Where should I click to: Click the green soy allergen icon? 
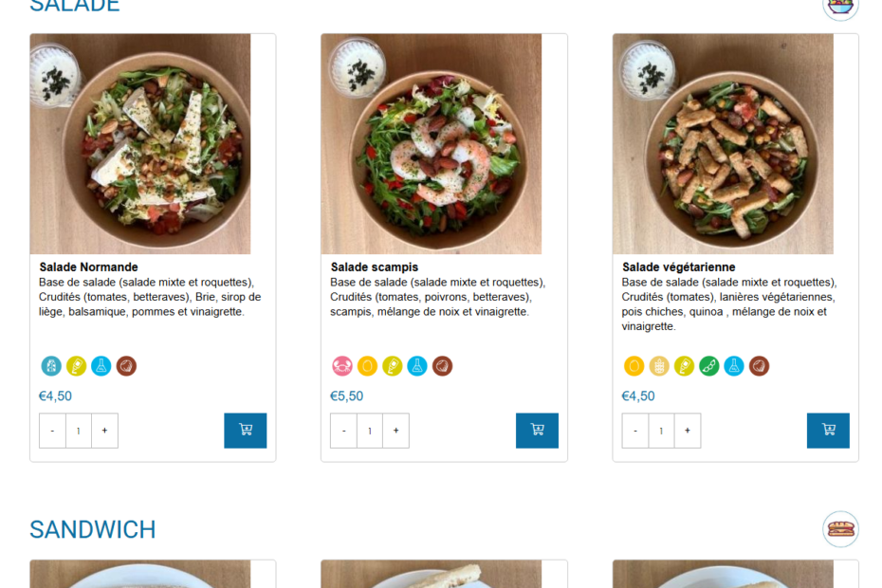tap(709, 366)
